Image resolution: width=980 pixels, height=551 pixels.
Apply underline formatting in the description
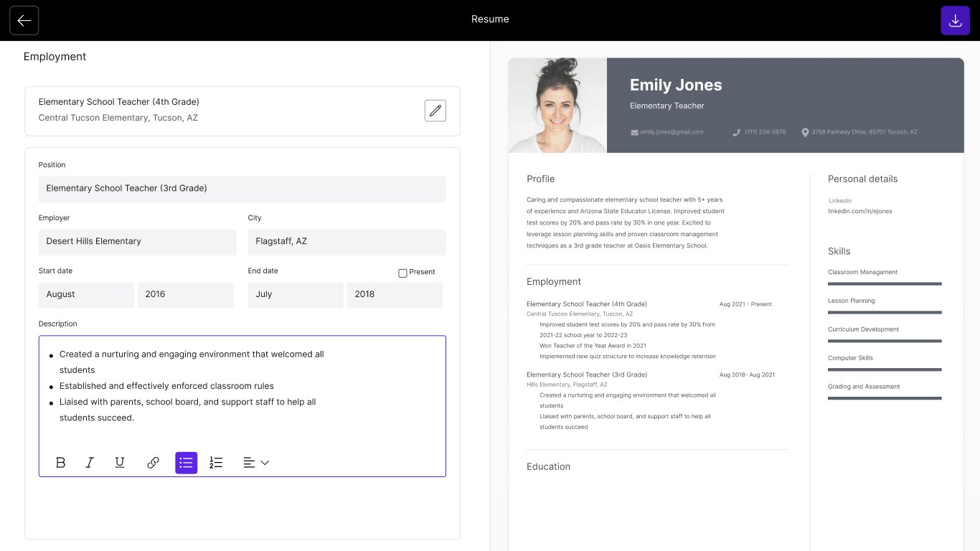[x=119, y=462]
